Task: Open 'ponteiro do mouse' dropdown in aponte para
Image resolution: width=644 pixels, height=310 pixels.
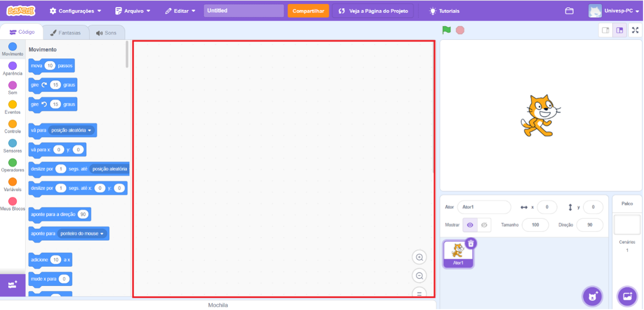Action: pos(82,234)
